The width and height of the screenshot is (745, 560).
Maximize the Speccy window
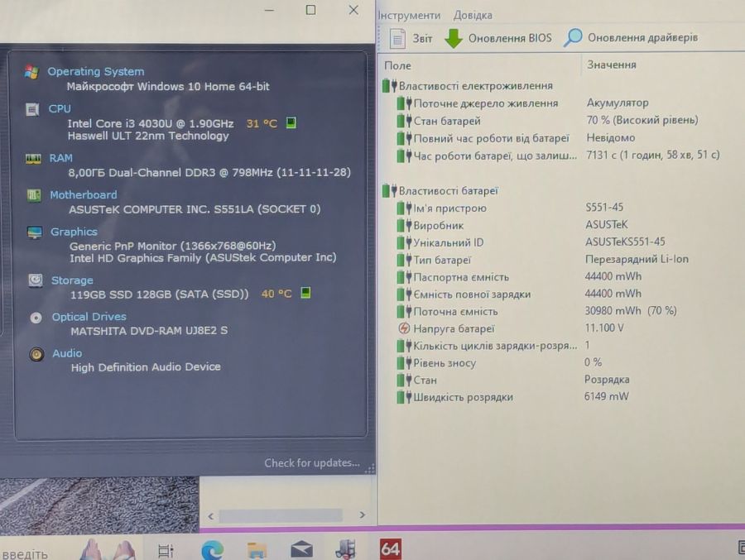click(x=310, y=10)
